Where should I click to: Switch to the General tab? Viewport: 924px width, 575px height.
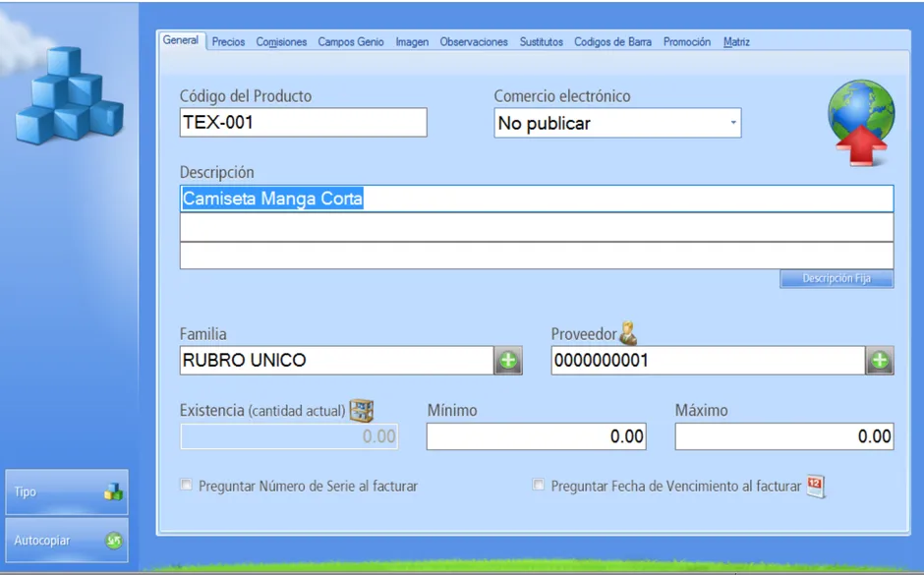pos(181,40)
